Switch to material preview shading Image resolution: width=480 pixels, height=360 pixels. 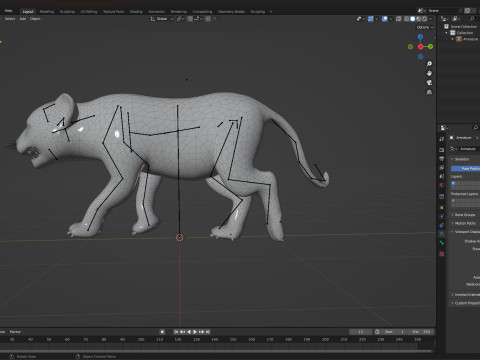tap(419, 19)
